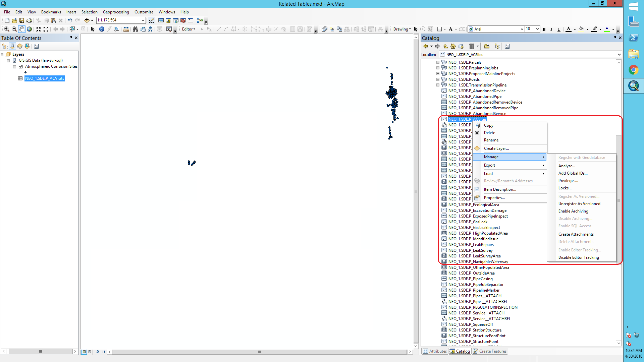Select Privileges from Manage submenu
Image resolution: width=644 pixels, height=362 pixels.
pos(582,181)
